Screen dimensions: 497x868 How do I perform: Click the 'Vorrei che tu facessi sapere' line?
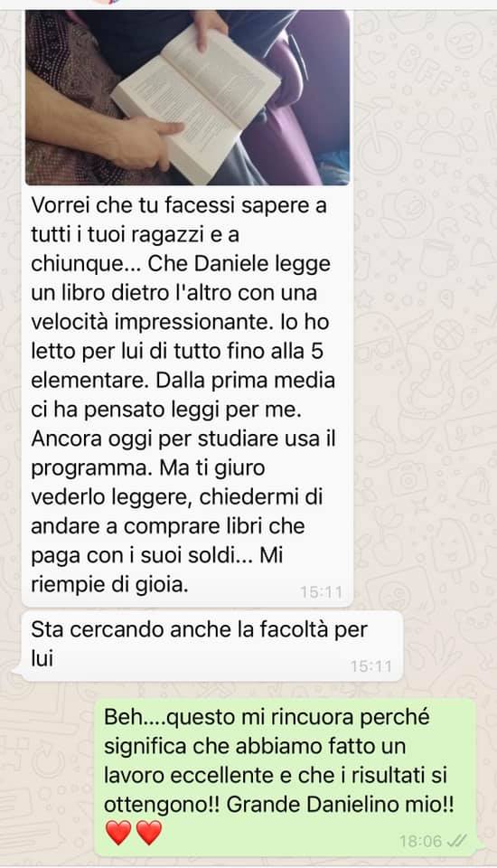(x=179, y=205)
